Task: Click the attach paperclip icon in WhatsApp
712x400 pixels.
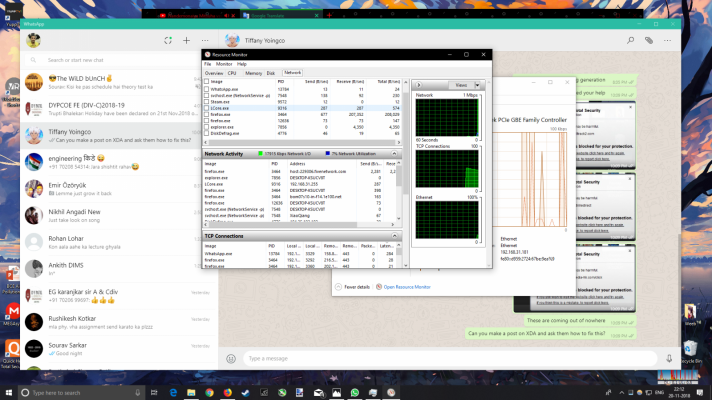Action: pos(649,40)
